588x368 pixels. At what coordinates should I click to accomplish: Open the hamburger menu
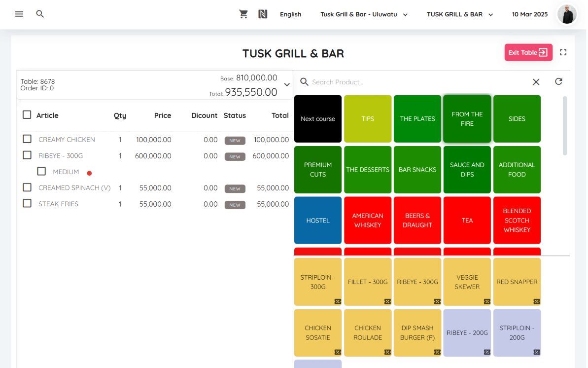pyautogui.click(x=19, y=14)
